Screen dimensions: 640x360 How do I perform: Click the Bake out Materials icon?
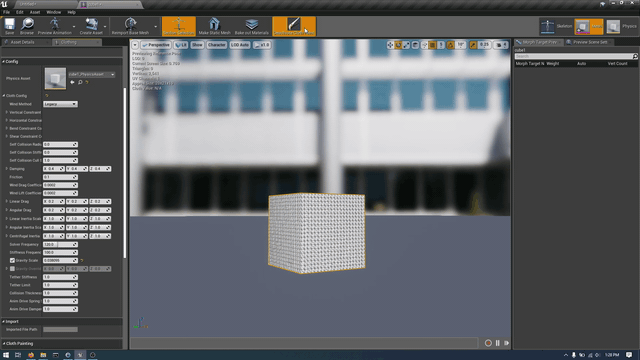click(251, 26)
